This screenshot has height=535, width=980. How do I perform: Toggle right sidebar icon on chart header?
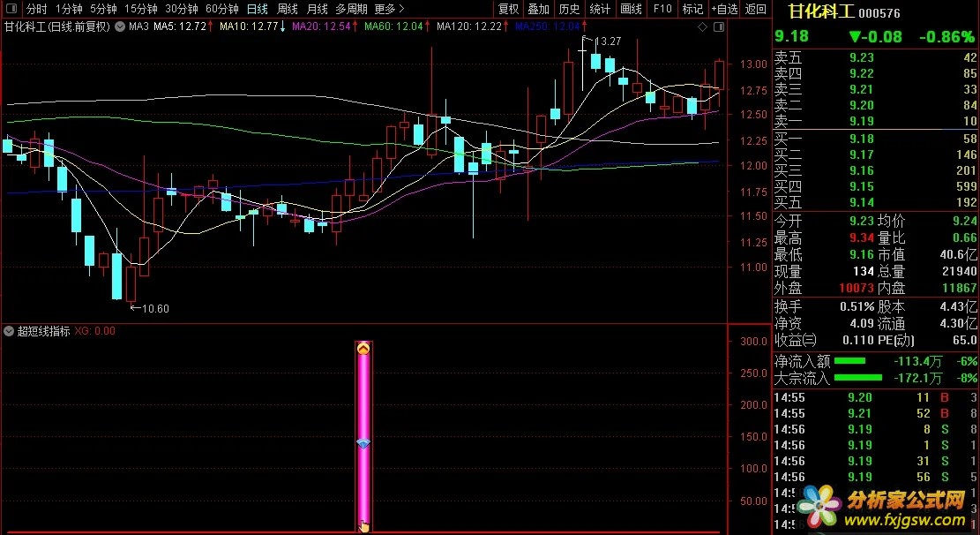coord(719,26)
